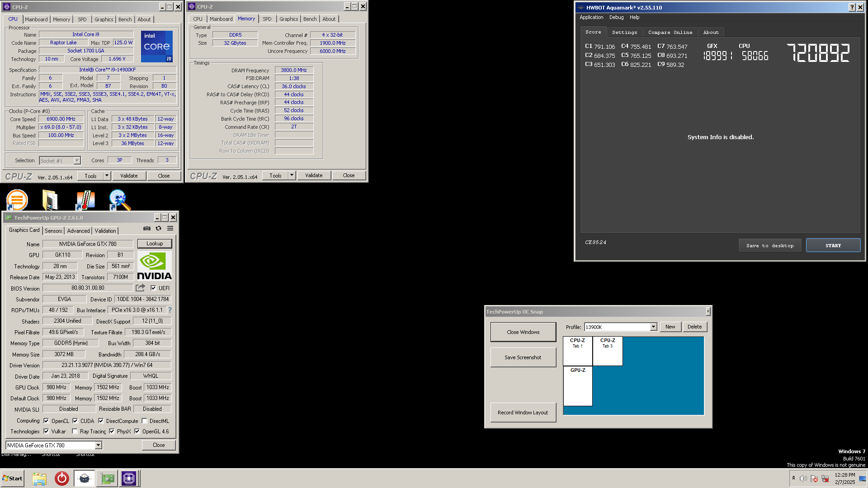Screen dimensions: 868x488
Task: Select the CPU-Z Tab 1 layout tile
Action: tap(578, 351)
